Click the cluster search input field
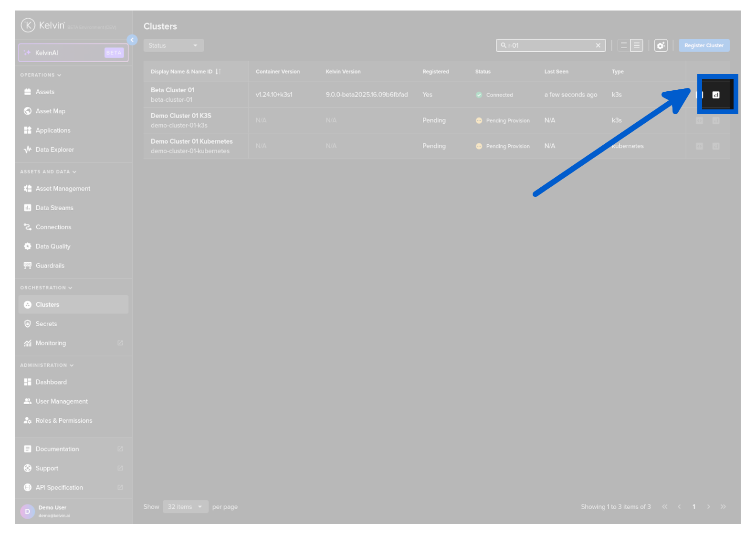 549,46
